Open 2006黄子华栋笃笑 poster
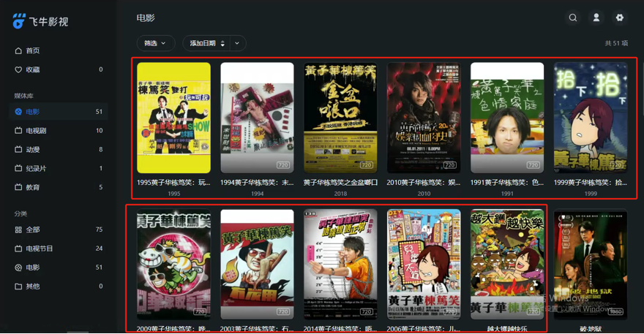This screenshot has width=644, height=334. coord(424,265)
